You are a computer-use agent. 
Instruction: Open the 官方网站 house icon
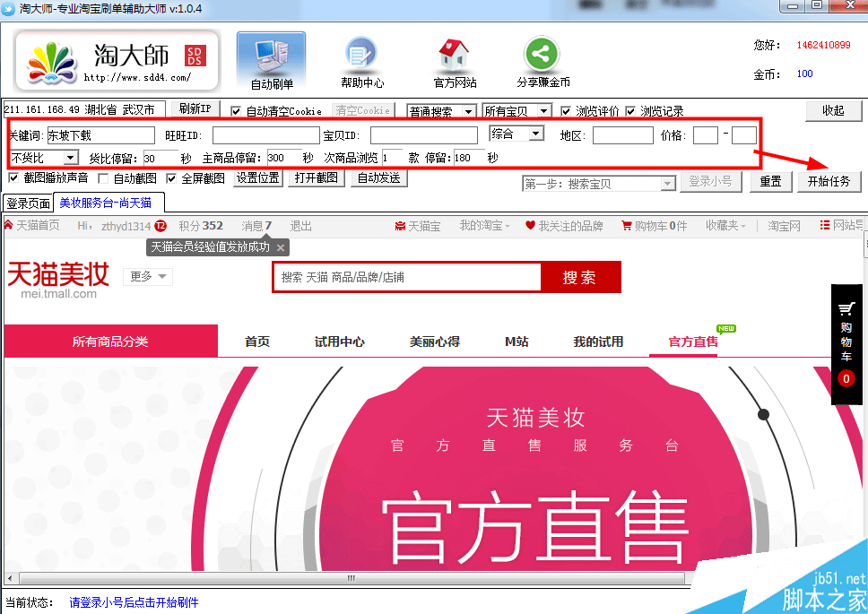click(x=455, y=62)
